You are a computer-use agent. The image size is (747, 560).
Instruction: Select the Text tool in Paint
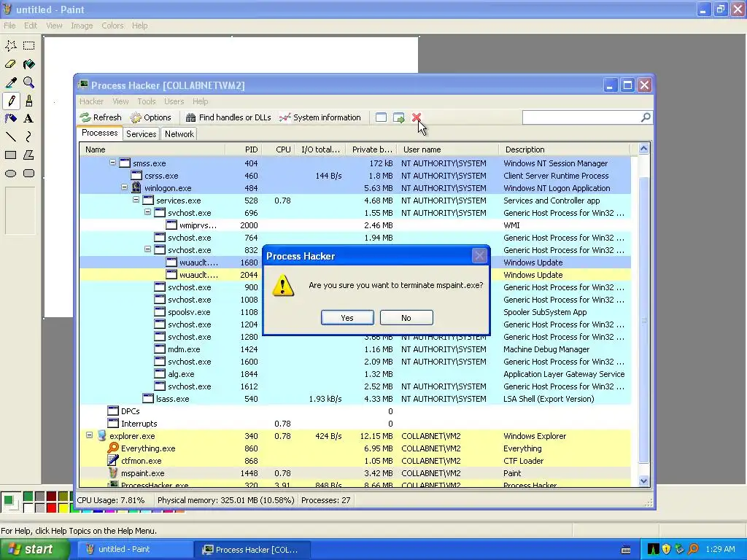click(x=29, y=119)
